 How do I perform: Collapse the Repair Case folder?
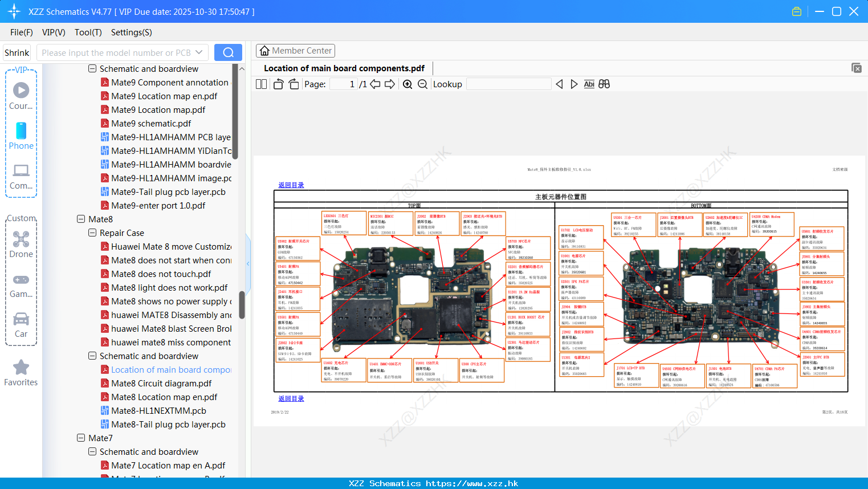(x=92, y=233)
